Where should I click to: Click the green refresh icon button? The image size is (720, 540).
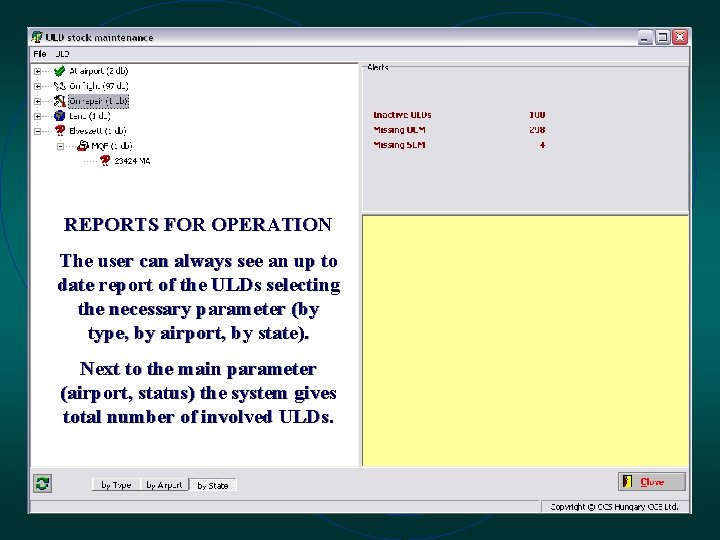click(x=42, y=484)
